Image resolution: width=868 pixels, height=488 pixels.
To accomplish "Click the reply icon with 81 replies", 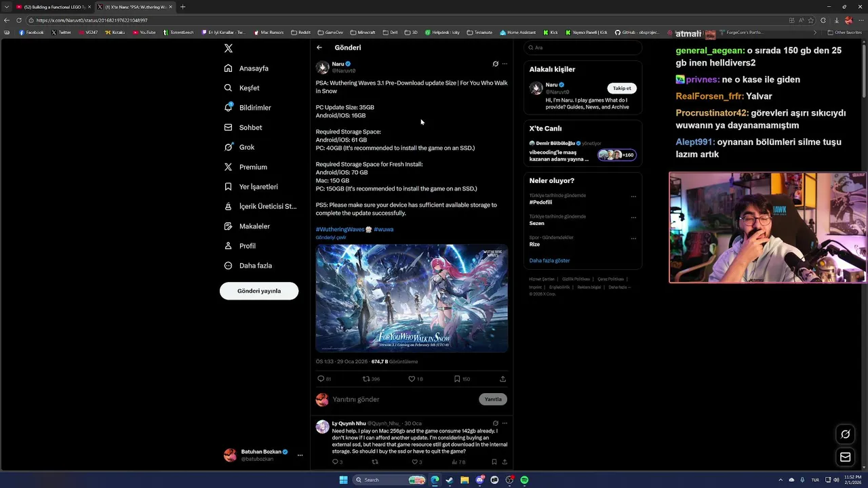I will [x=321, y=379].
